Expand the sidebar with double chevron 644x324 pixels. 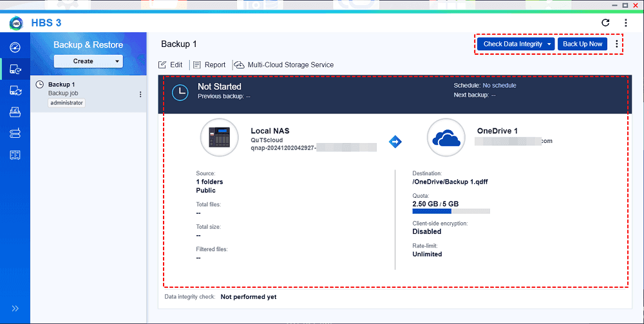pos(15,309)
